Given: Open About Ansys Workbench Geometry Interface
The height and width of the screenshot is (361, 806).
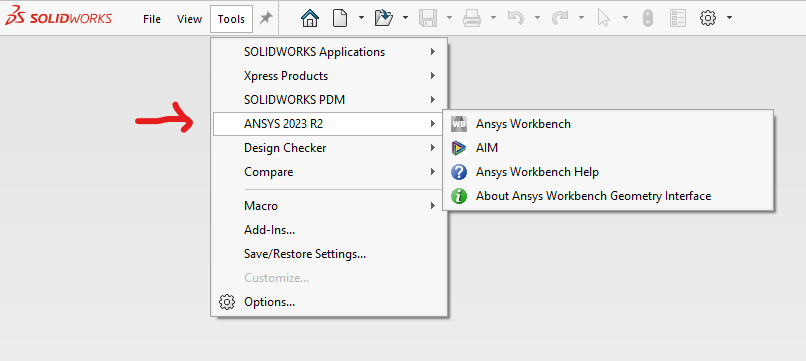Looking at the screenshot, I should [x=608, y=196].
